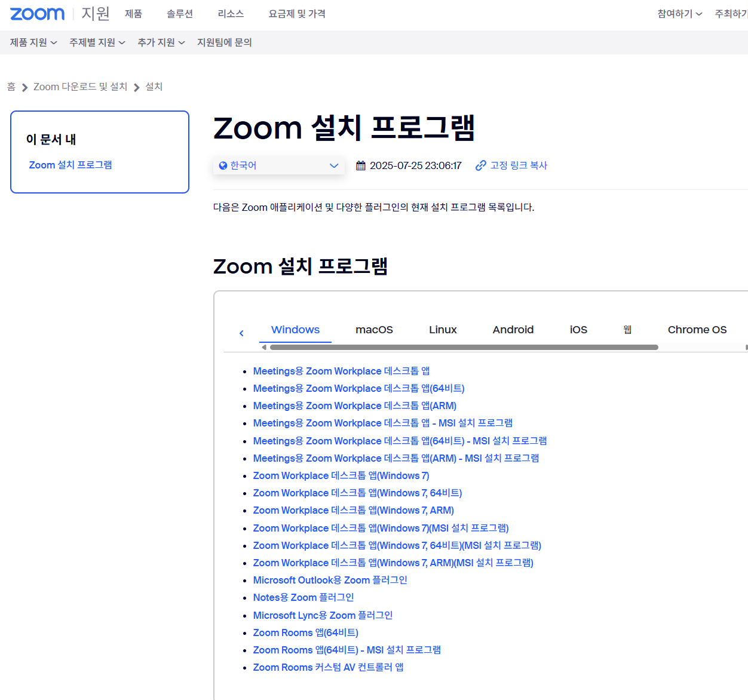Open 지원팀에 문의 link
The height and width of the screenshot is (700, 748).
(225, 42)
